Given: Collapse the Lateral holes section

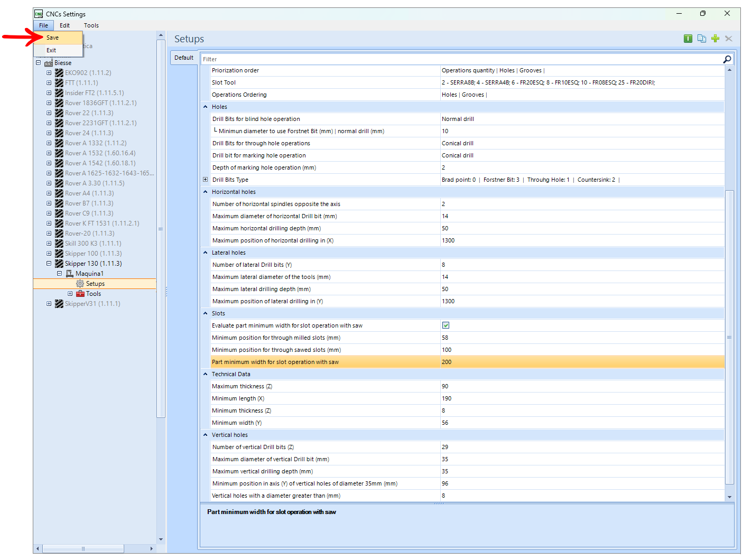Looking at the screenshot, I should point(206,253).
